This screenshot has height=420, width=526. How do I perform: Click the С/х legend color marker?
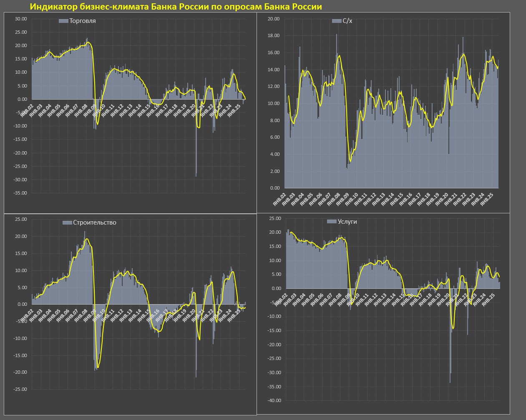tap(336, 21)
